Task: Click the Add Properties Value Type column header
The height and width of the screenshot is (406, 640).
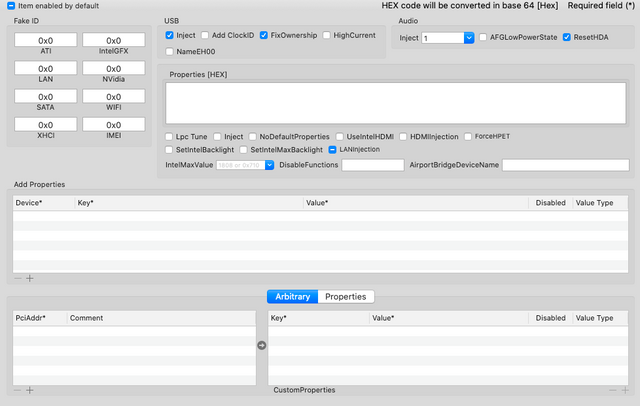Action: pos(600,203)
